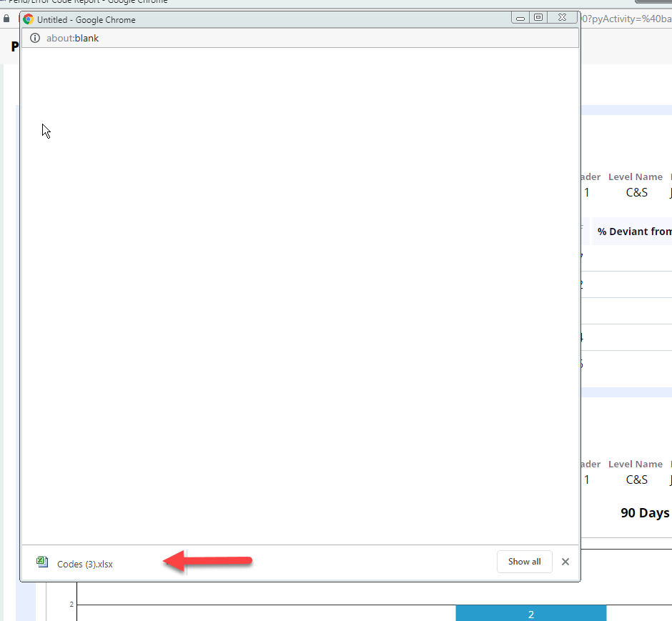Minimize the Untitled popup window

pyautogui.click(x=521, y=18)
